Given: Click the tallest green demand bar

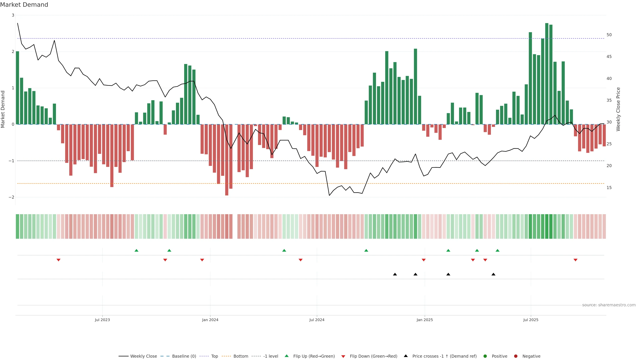Looking at the screenshot, I should click(547, 75).
